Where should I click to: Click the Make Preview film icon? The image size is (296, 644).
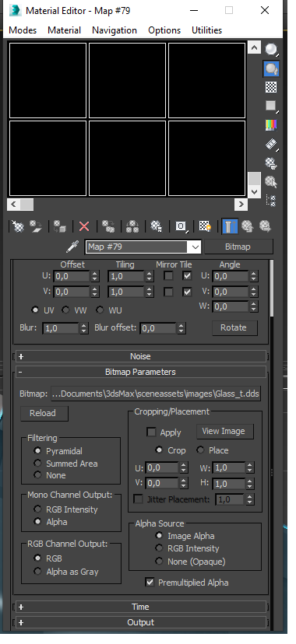[x=271, y=144]
